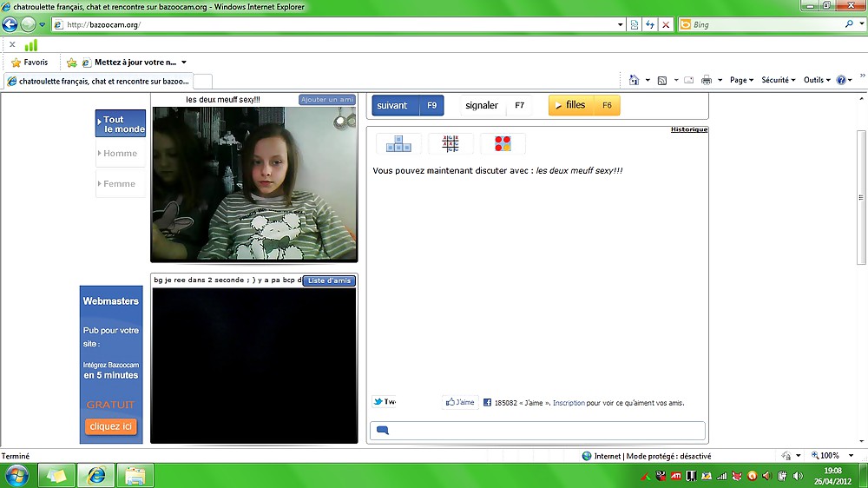868x488 pixels.
Task: Open the Historique link
Action: [x=689, y=129]
